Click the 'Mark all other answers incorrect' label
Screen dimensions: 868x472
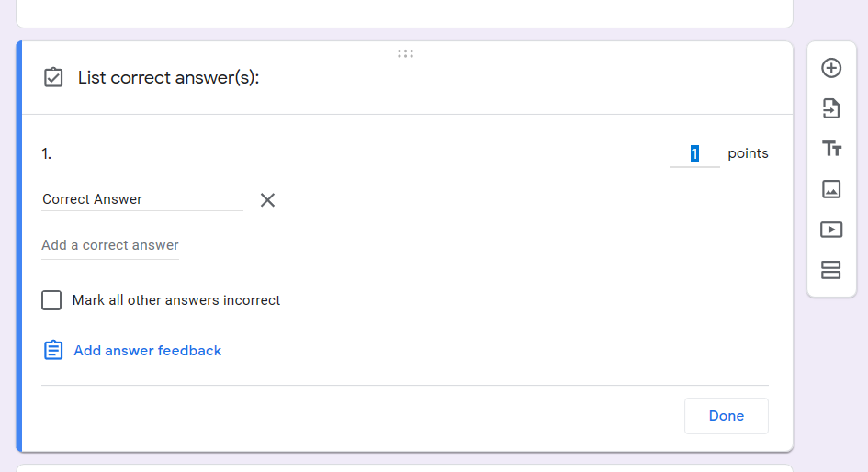click(176, 300)
